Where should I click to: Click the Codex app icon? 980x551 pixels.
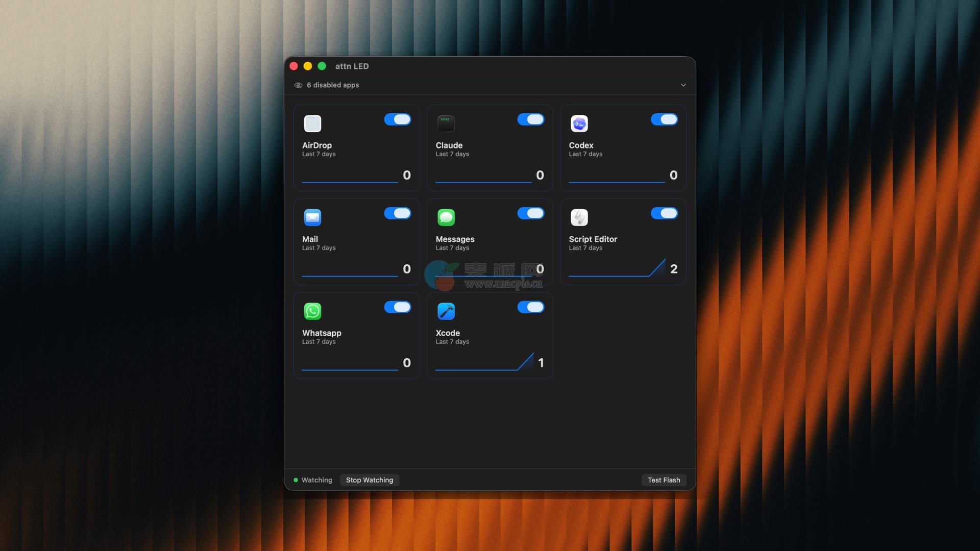[579, 123]
